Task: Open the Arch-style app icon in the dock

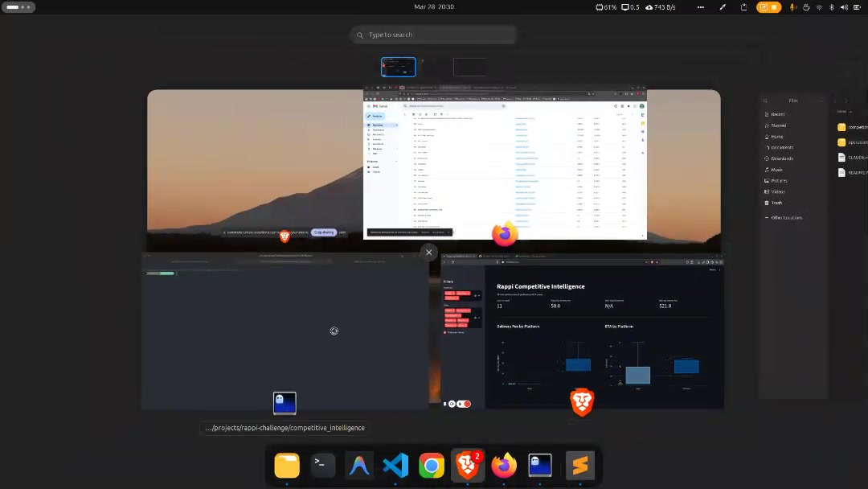Action: pyautogui.click(x=359, y=466)
